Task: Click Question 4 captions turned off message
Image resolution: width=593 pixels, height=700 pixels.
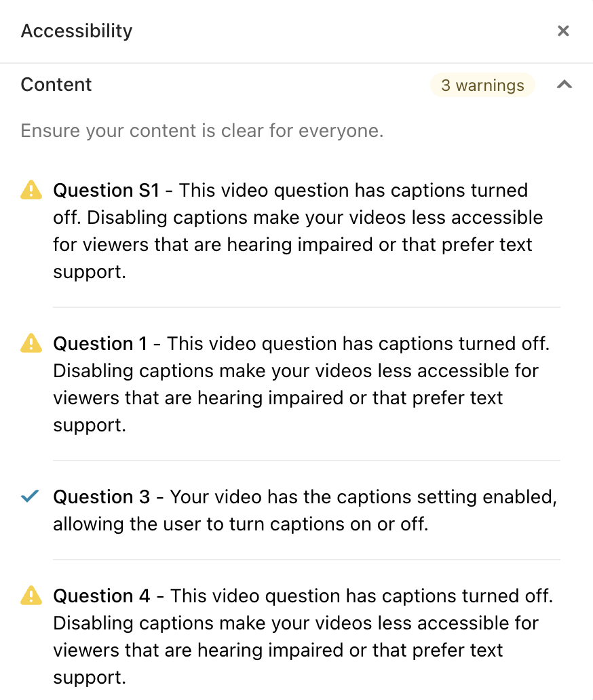Action: click(303, 636)
